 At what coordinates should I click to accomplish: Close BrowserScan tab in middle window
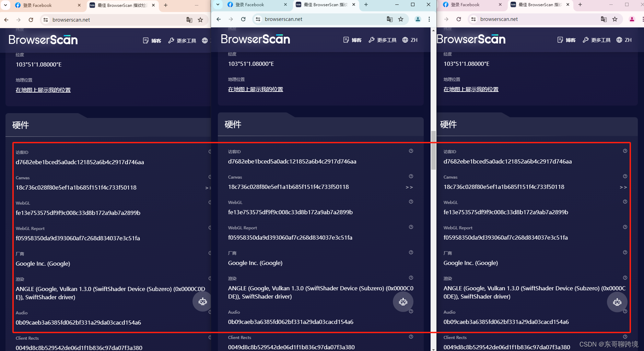(x=354, y=4)
